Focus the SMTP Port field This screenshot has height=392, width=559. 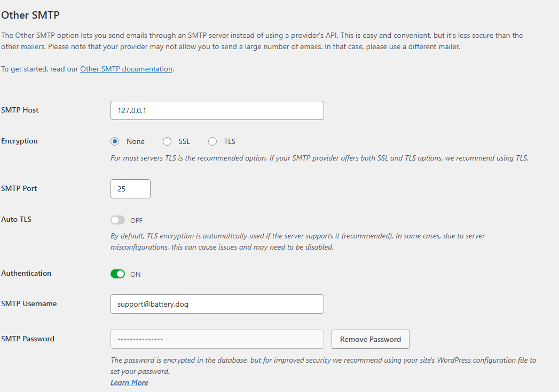pos(130,189)
